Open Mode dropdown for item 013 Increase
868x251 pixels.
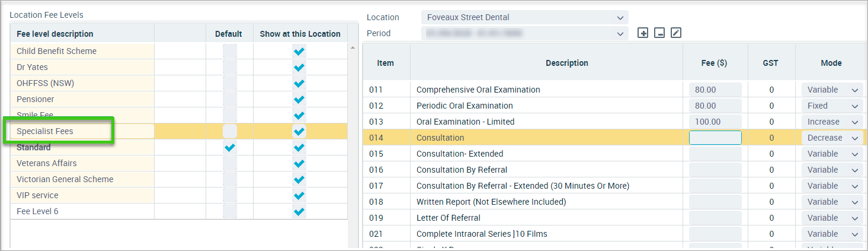coord(832,122)
